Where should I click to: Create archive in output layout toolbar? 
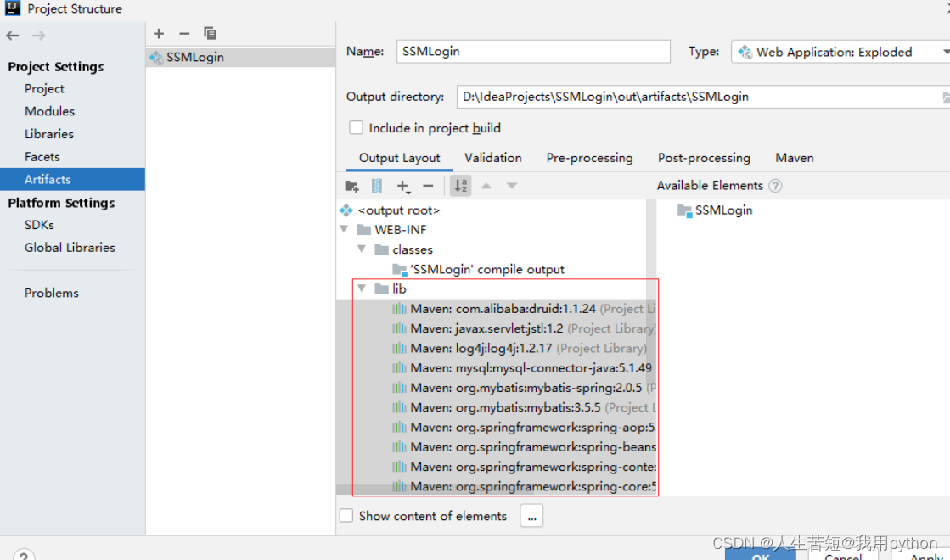[x=377, y=186]
